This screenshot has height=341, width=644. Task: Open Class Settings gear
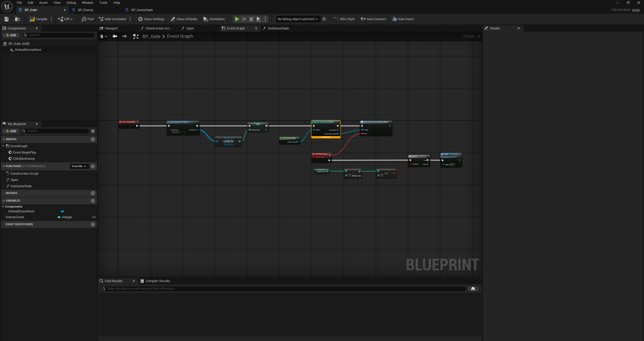[x=140, y=19]
